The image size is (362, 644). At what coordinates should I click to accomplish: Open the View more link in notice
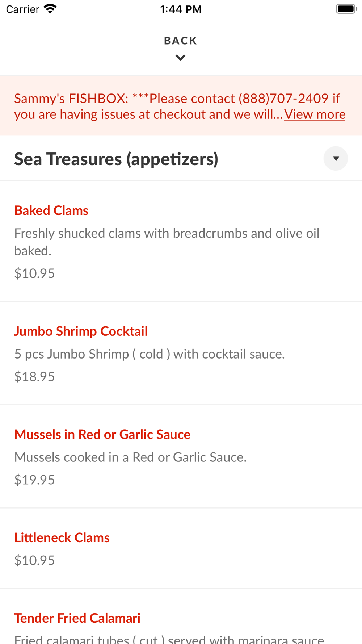[x=315, y=114]
